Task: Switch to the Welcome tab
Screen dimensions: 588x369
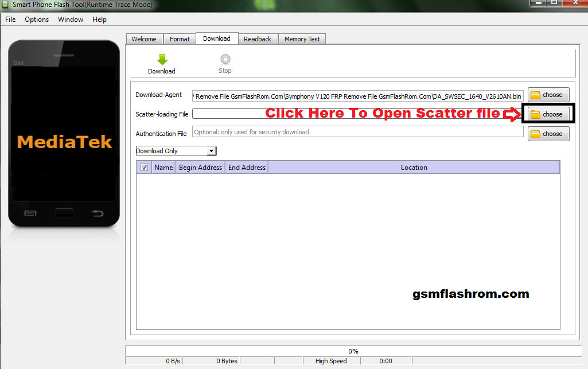Action: point(144,39)
